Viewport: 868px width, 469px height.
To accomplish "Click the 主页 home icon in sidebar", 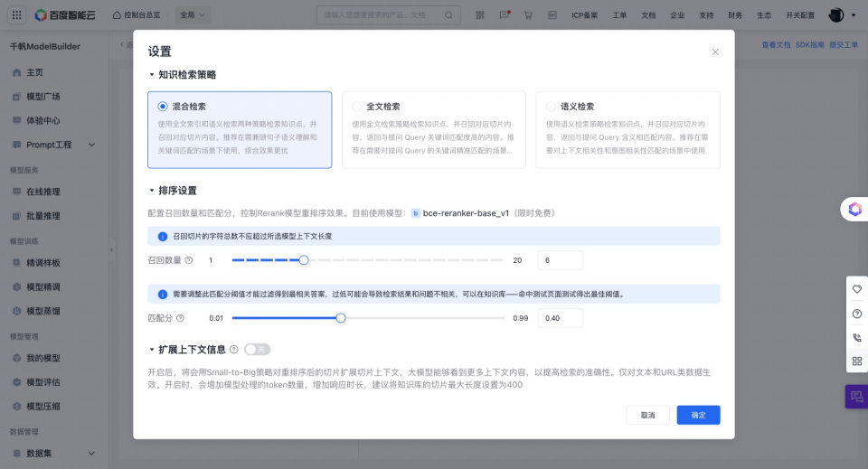I will click(x=16, y=72).
